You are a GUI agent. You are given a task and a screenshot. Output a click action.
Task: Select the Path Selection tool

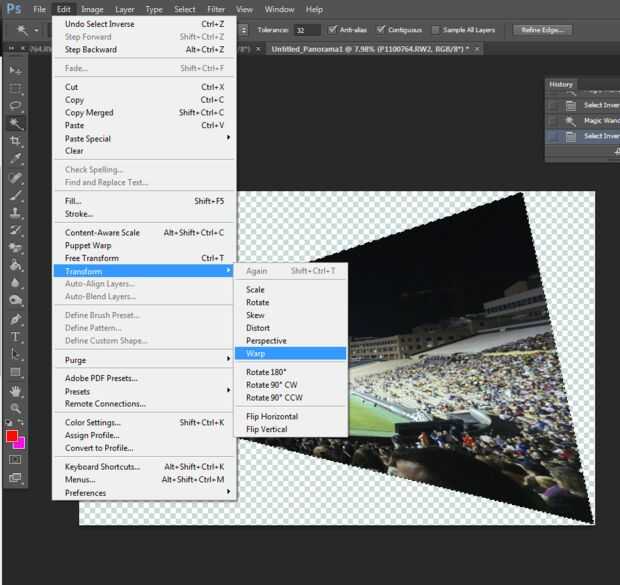tap(15, 354)
